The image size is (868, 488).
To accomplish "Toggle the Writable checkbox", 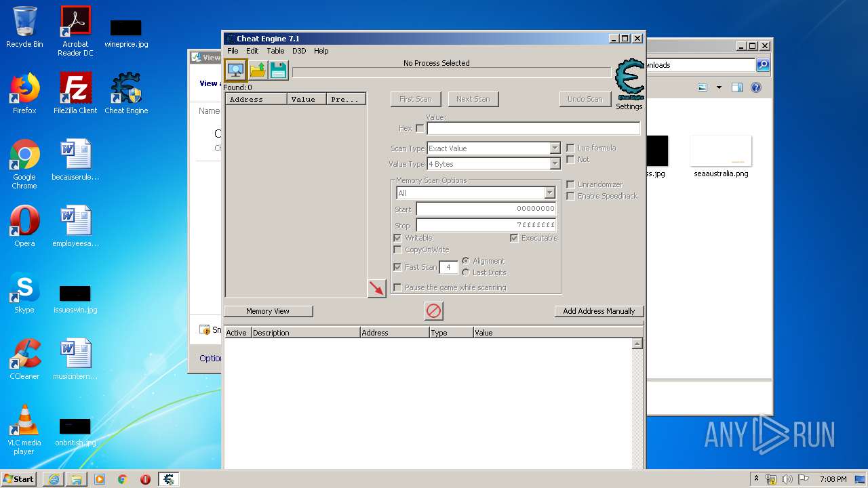I will [397, 238].
